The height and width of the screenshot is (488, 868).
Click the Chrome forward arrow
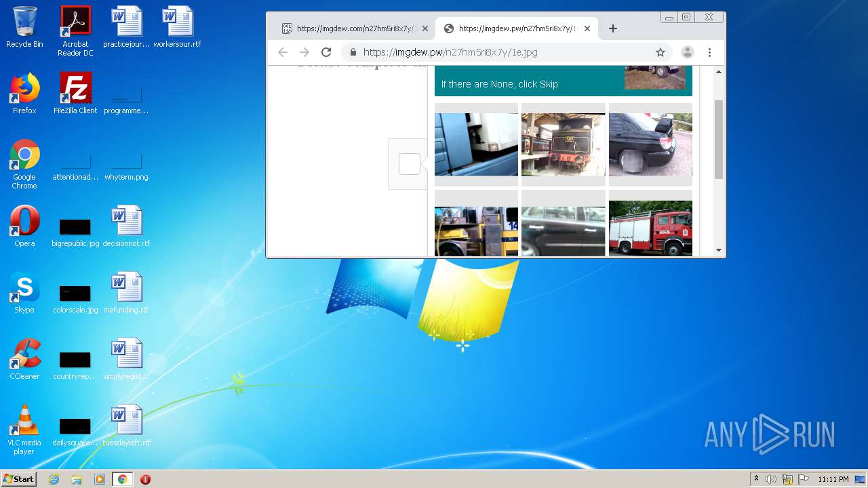pos(304,52)
